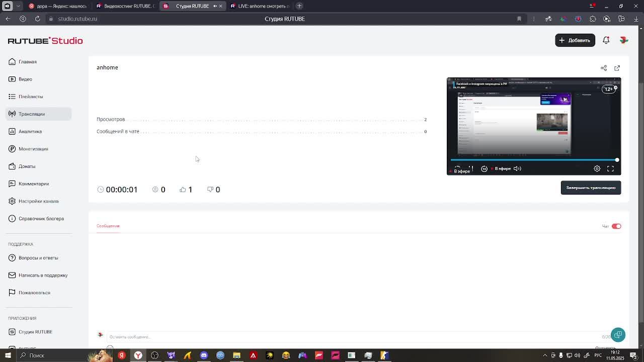Click the stream timer clock icon
The width and height of the screenshot is (644, 362).
101,190
